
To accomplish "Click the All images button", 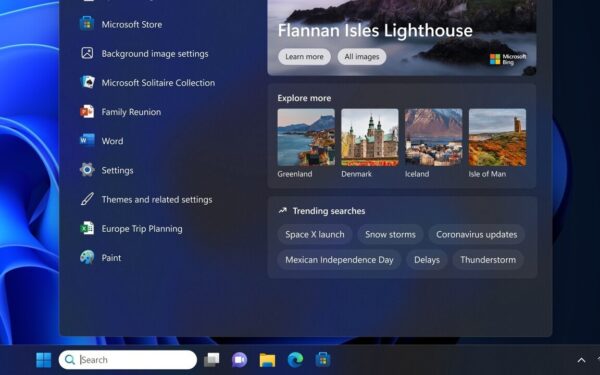I will coord(362,57).
